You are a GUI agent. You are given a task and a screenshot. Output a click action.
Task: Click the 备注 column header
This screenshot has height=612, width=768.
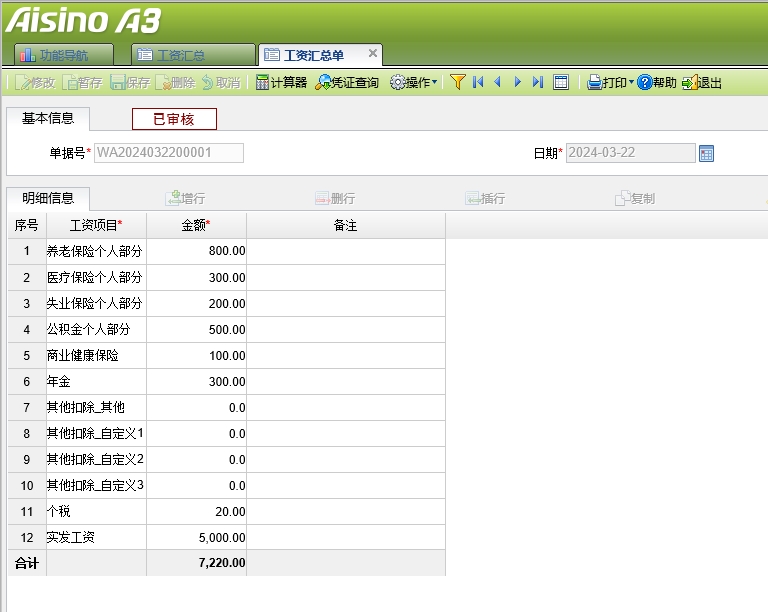[346, 225]
